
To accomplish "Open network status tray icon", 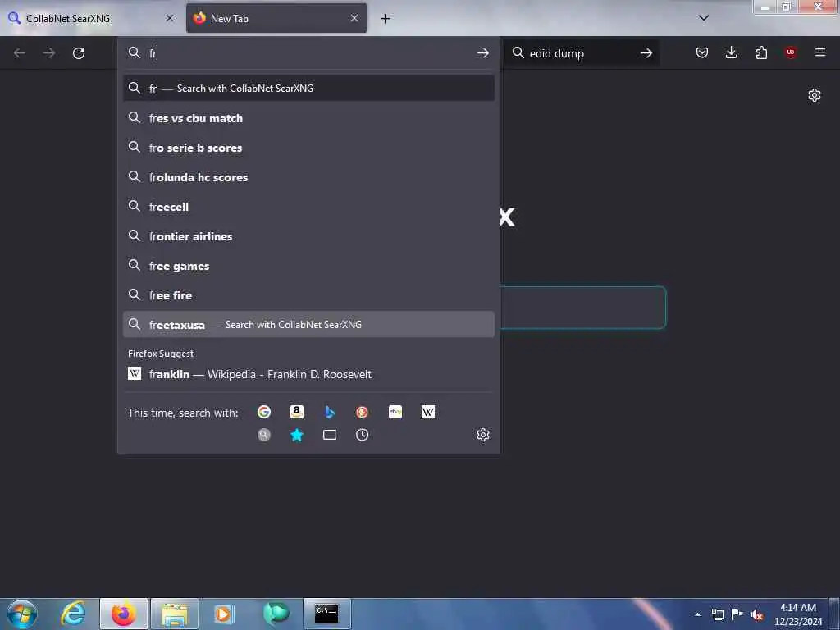I will click(x=717, y=614).
